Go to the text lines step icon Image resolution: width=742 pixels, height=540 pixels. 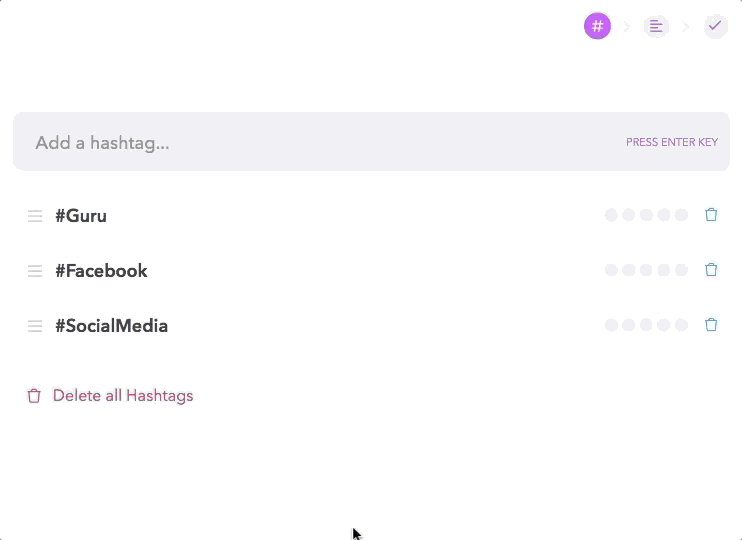(656, 26)
